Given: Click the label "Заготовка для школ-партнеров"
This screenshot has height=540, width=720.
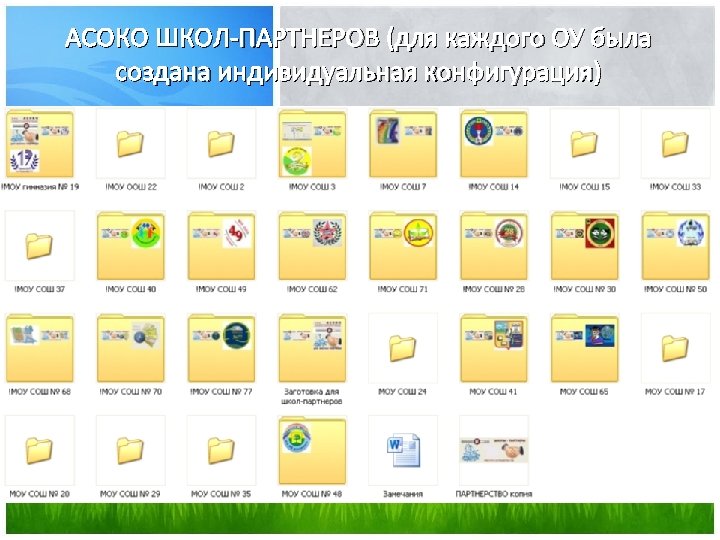Looking at the screenshot, I should 312,396.
